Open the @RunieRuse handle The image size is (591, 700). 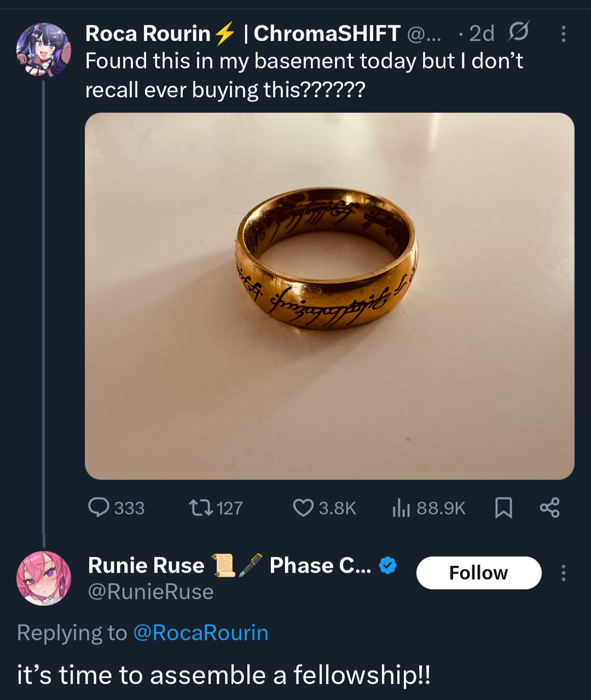click(x=150, y=592)
